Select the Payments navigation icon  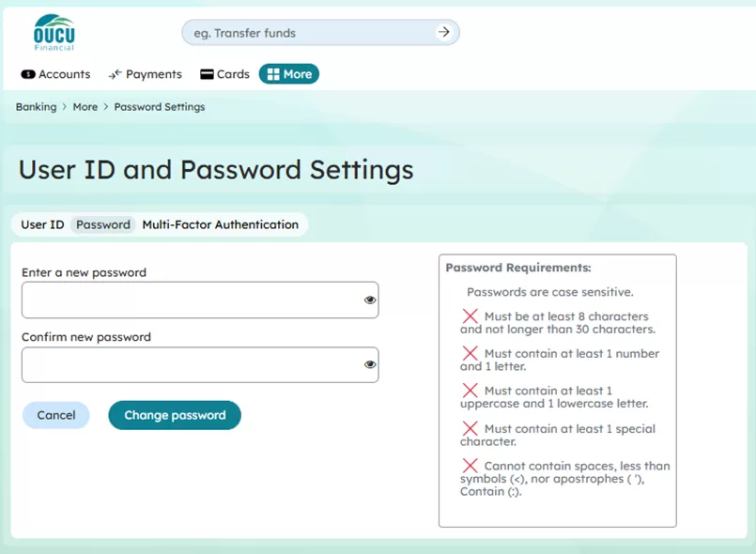tap(115, 74)
